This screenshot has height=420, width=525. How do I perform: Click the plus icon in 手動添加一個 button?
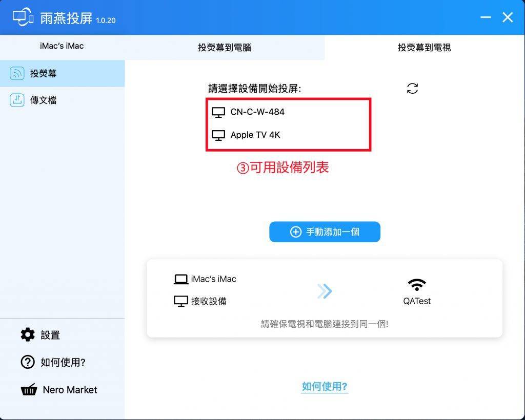coord(296,232)
